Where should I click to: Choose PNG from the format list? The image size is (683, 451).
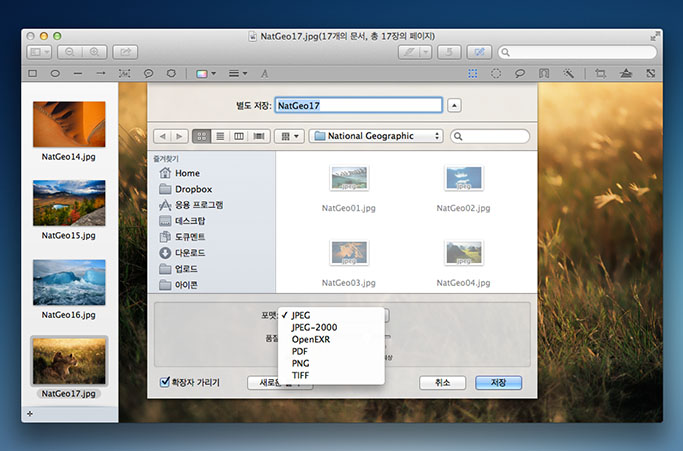pos(300,363)
